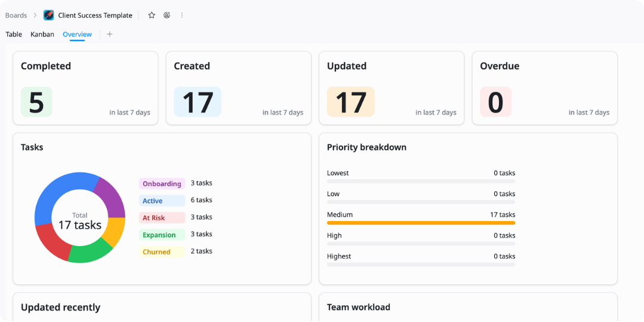Screen dimensions: 644x322
Task: Click the Highest priority bar
Action: pos(421,265)
